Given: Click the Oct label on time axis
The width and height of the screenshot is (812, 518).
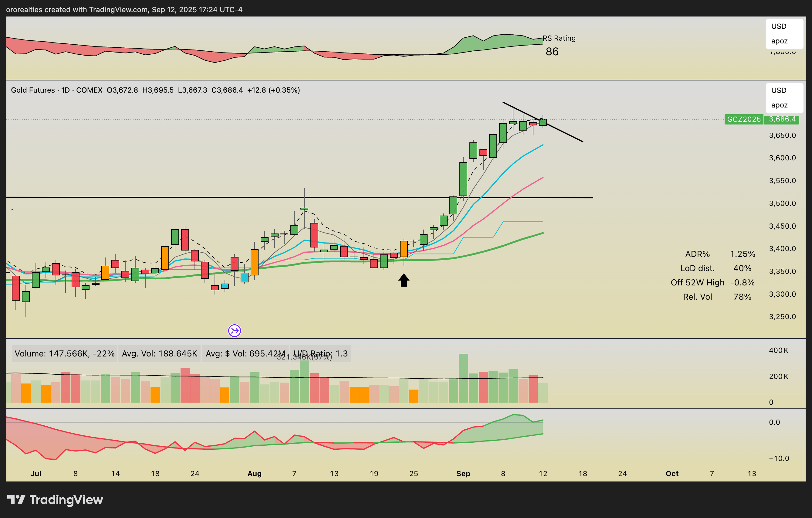Looking at the screenshot, I should pyautogui.click(x=672, y=473).
